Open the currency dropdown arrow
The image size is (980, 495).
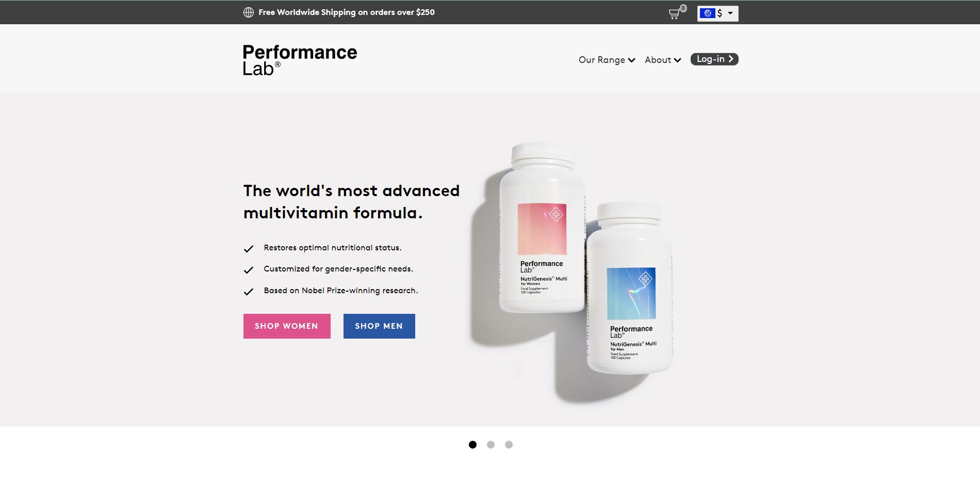730,13
